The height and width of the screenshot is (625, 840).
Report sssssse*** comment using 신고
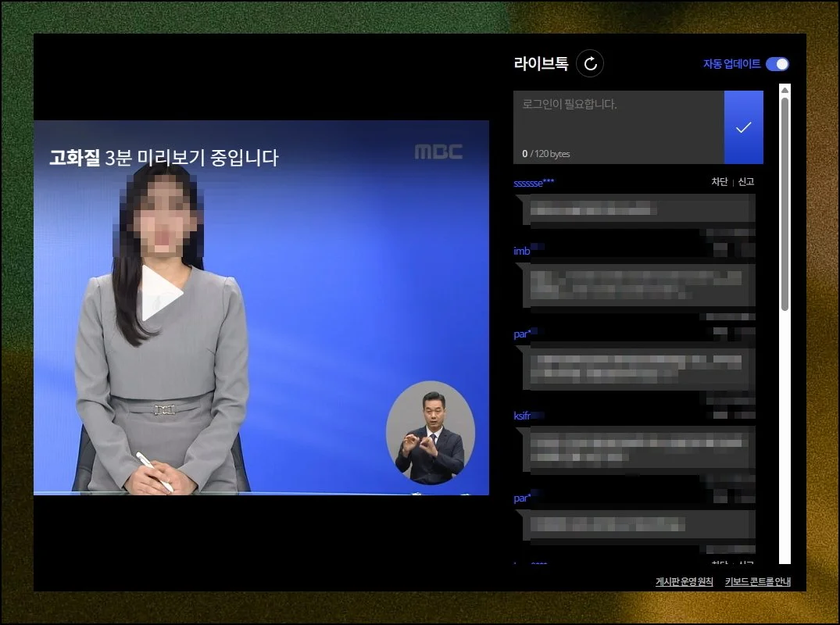pyautogui.click(x=746, y=182)
